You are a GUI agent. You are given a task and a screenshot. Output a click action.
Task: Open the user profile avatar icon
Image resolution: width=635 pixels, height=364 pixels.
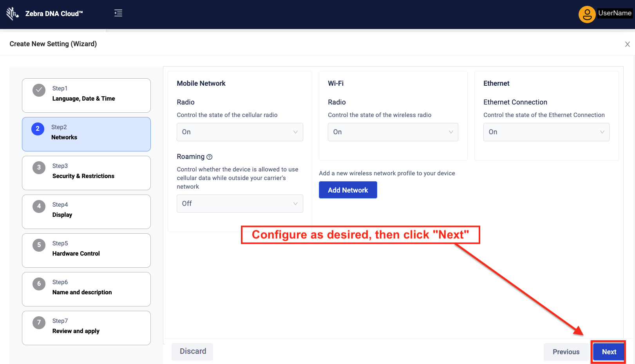click(x=587, y=14)
